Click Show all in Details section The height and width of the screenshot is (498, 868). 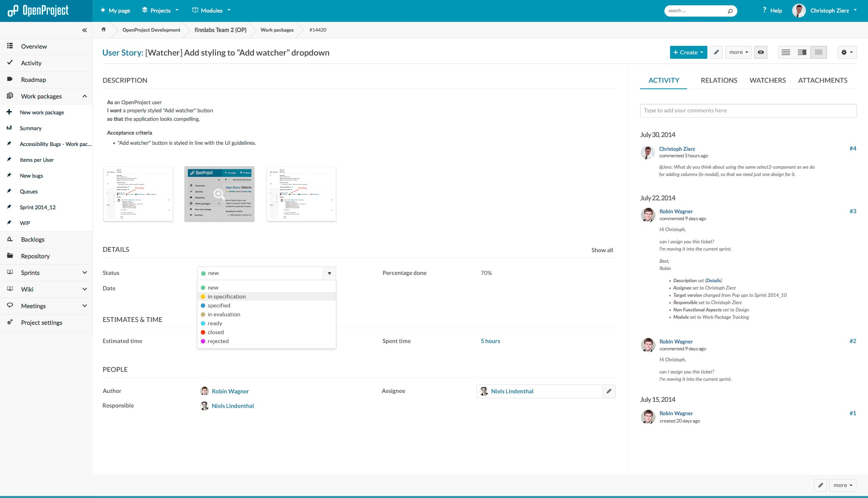pos(602,249)
